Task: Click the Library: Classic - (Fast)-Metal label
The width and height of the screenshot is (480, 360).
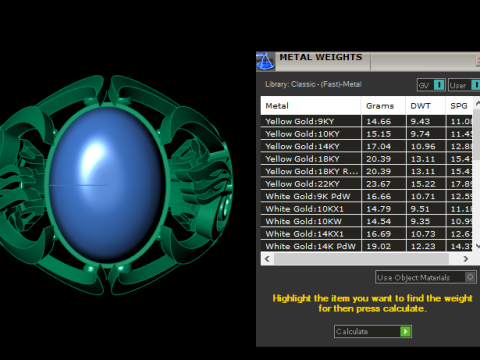Action: coord(313,84)
